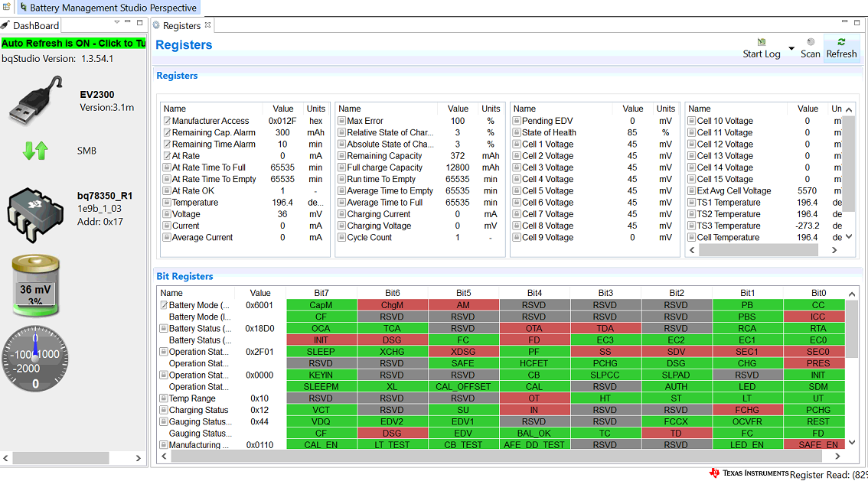Toggle the Auto Refresh green banner off
This screenshot has width=868, height=481.
(73, 44)
